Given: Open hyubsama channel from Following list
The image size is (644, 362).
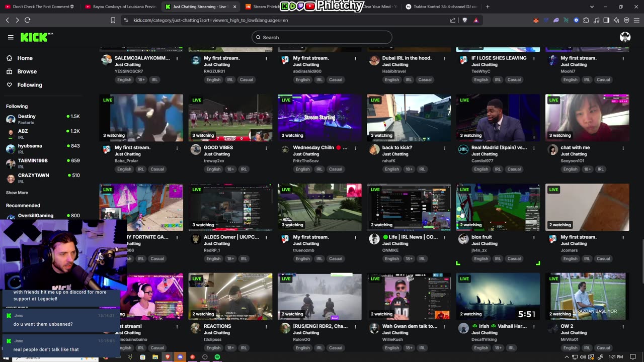Looking at the screenshot, I should tap(43, 148).
